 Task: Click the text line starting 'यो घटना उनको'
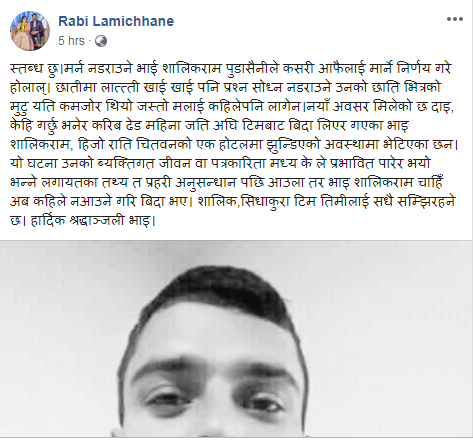click(x=221, y=164)
